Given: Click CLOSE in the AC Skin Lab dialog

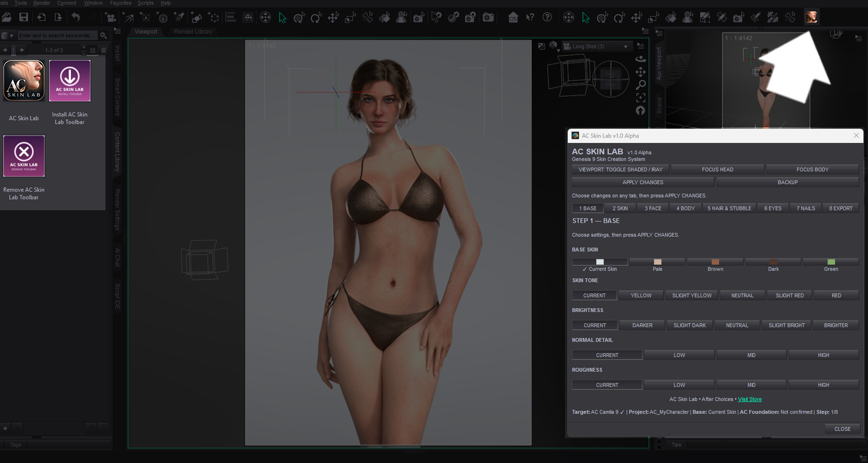Looking at the screenshot, I should (x=842, y=429).
